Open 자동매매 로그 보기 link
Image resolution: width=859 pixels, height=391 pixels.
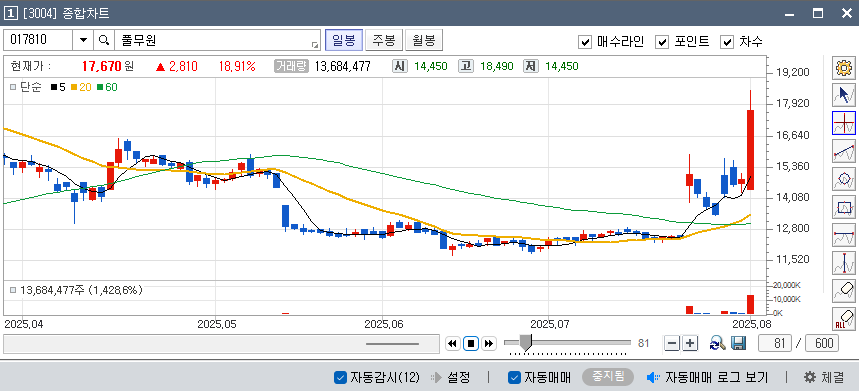point(717,377)
